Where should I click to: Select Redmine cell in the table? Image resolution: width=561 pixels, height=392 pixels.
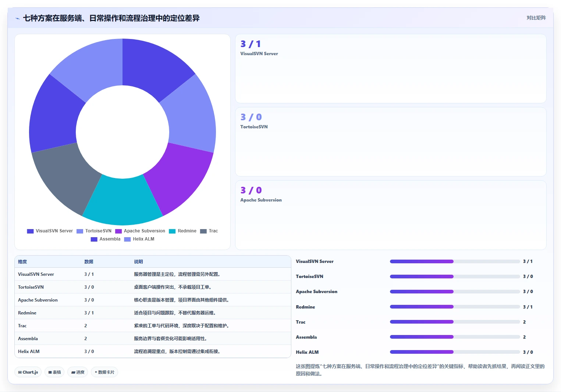(27, 313)
